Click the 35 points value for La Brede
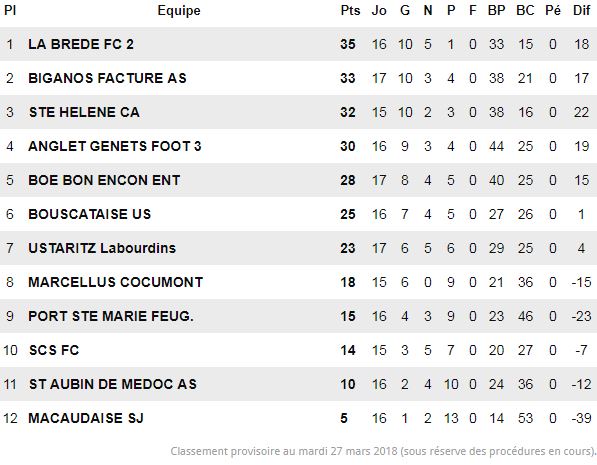The height and width of the screenshot is (465, 597). click(348, 44)
